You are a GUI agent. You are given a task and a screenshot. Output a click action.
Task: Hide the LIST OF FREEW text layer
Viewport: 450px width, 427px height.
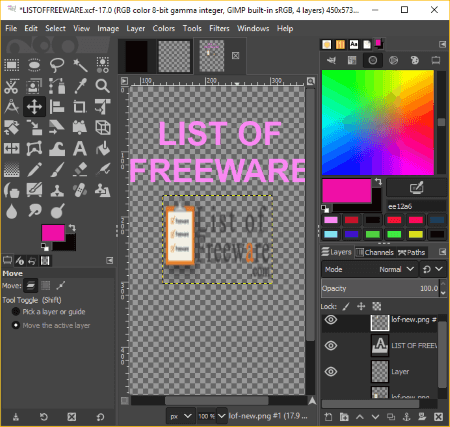coord(331,346)
